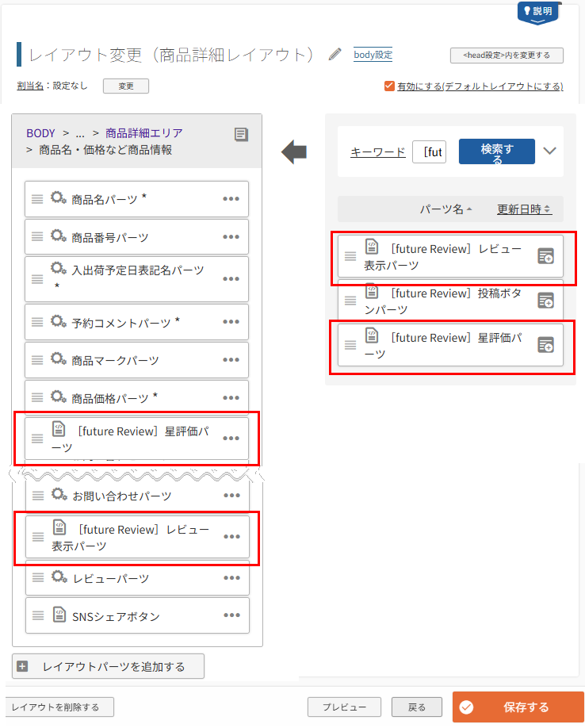Click document icon of 星評価パーツ in layout
Screen dimensions: 585x728
tap(59, 429)
